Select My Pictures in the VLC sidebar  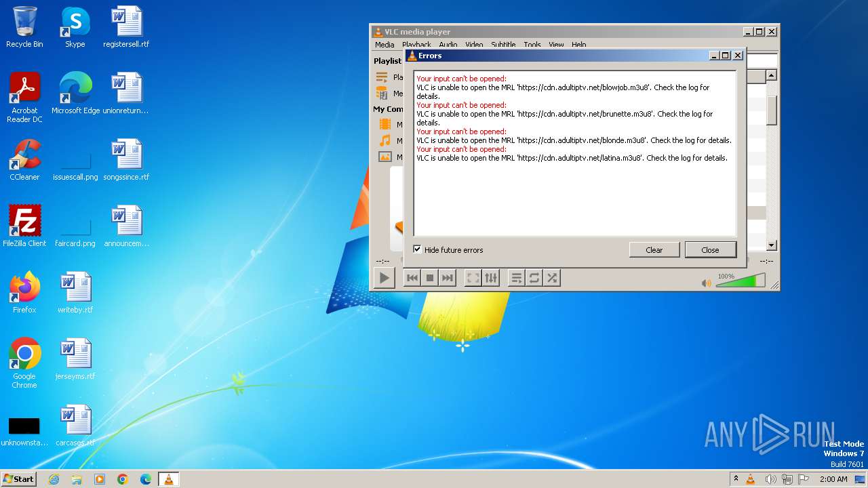[x=389, y=157]
